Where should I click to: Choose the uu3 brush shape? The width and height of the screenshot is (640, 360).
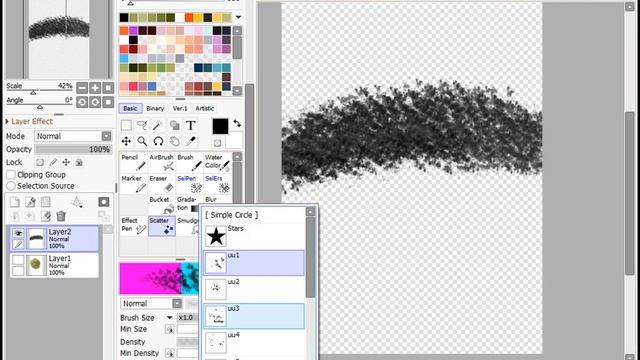click(x=254, y=316)
